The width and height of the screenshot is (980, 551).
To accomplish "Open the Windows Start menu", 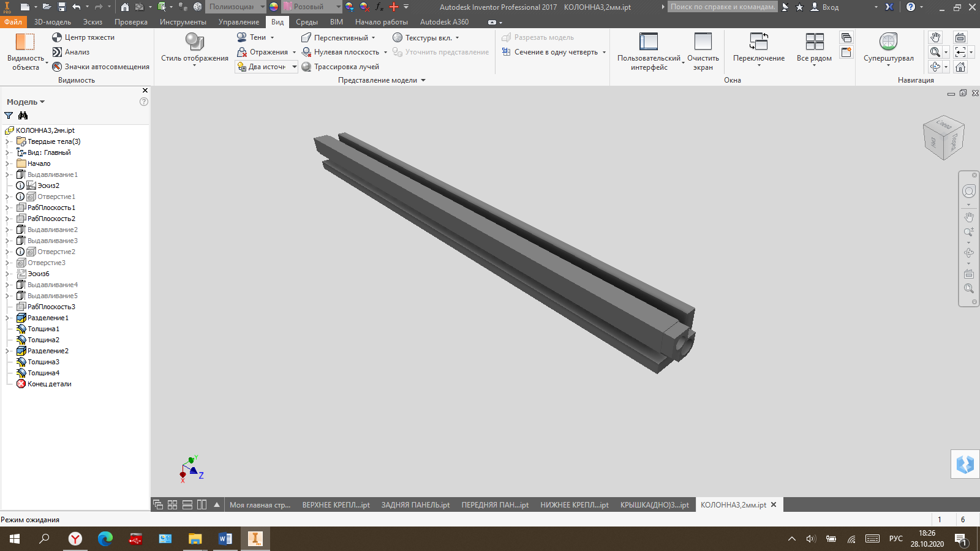I will click(15, 539).
